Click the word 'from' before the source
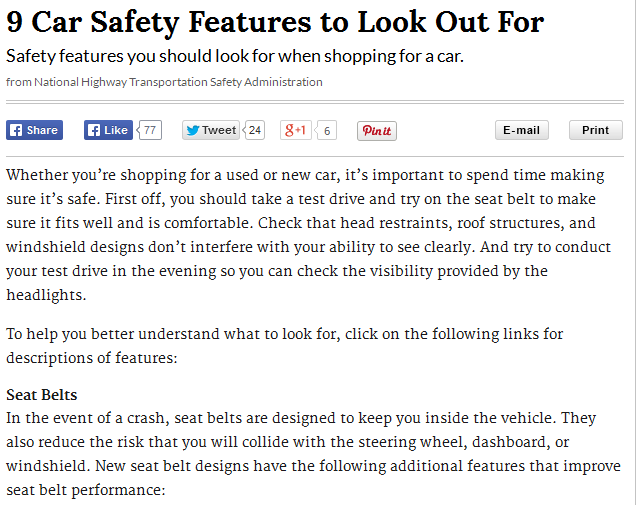The height and width of the screenshot is (505, 636). pos(19,82)
